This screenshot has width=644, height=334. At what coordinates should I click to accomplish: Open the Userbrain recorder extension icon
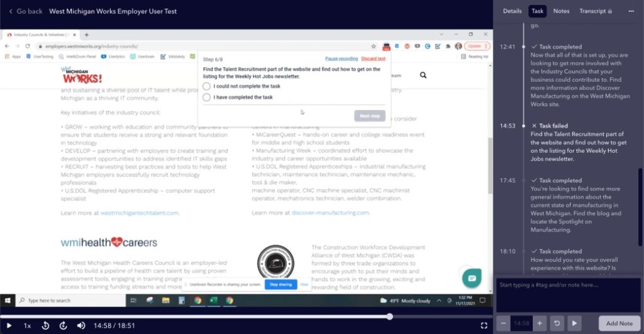coord(386,47)
